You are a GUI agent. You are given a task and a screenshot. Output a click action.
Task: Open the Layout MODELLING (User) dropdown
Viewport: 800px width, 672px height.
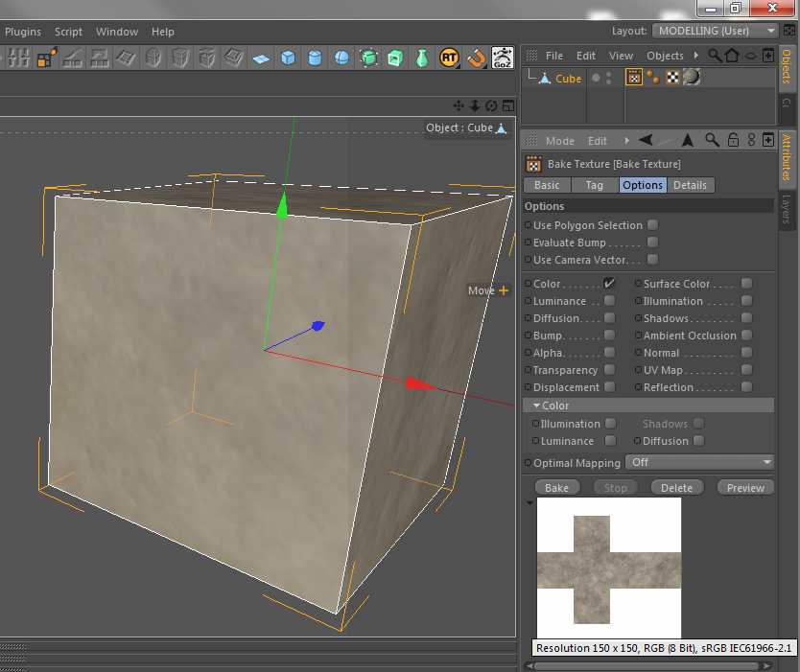point(716,31)
